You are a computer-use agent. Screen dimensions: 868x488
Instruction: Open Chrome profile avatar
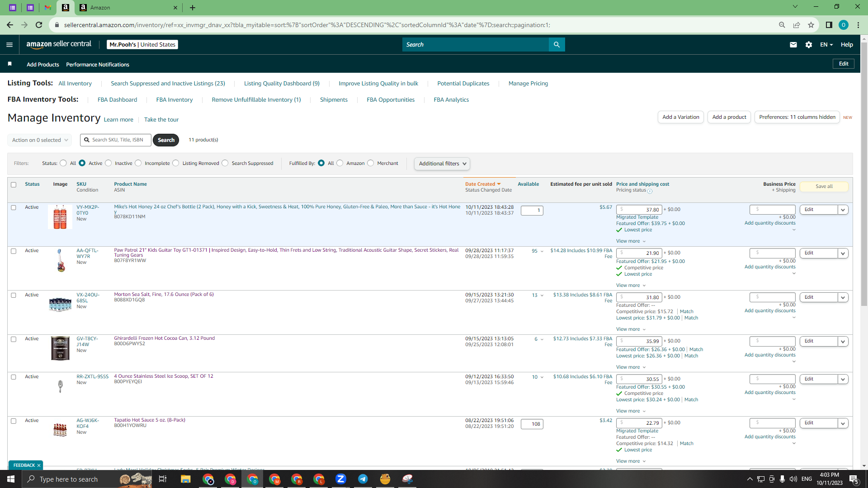(x=844, y=25)
